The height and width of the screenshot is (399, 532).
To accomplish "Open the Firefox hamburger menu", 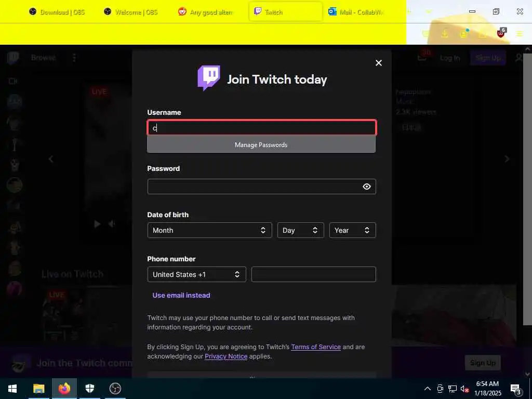I will pos(520,34).
